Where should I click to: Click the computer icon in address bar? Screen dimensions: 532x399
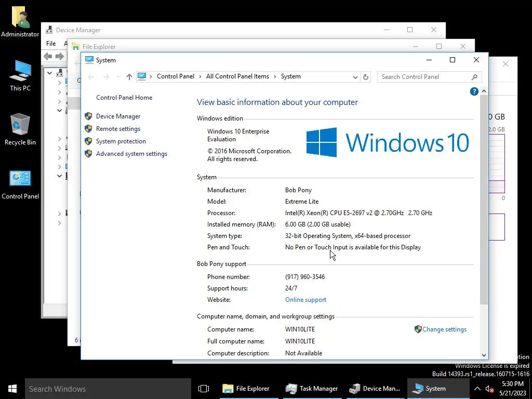point(142,76)
